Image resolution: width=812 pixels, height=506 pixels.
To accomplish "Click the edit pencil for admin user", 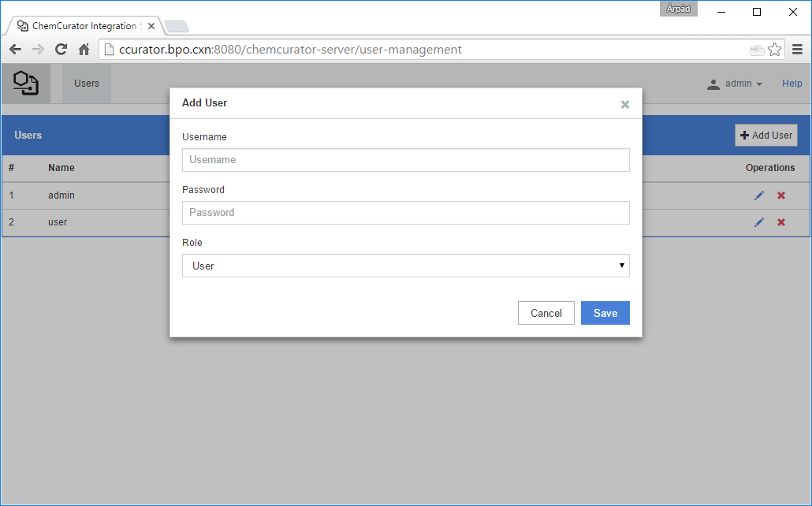I will [759, 195].
